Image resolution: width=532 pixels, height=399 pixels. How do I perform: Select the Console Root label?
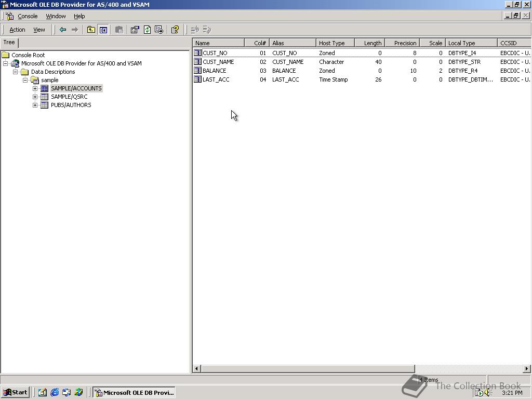(x=28, y=55)
